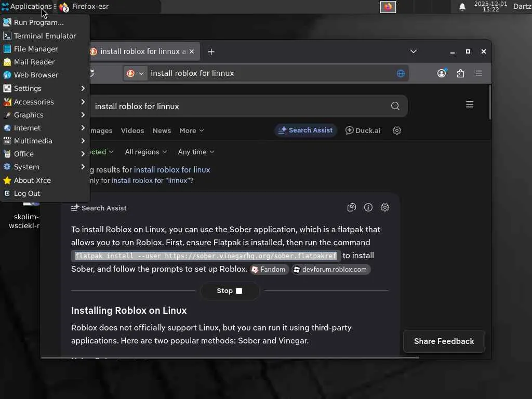Click the panel clock showing 15:22
The height and width of the screenshot is (399, 532).
[x=490, y=6]
